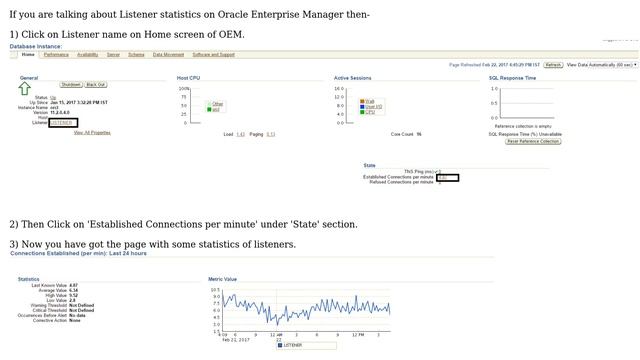Open the Server tab
This screenshot has width=640, height=360.
tap(113, 55)
